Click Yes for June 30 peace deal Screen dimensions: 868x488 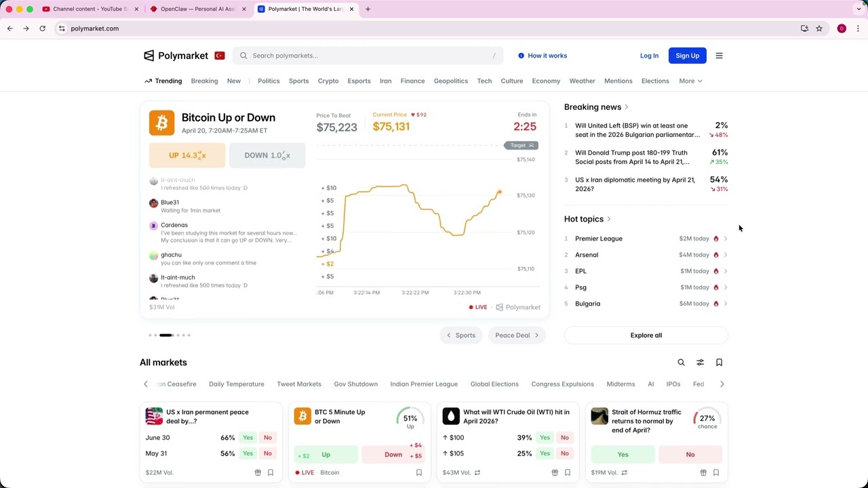pos(248,438)
